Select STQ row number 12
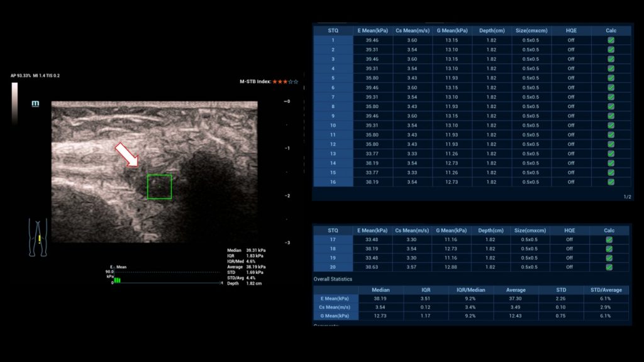 [333, 144]
